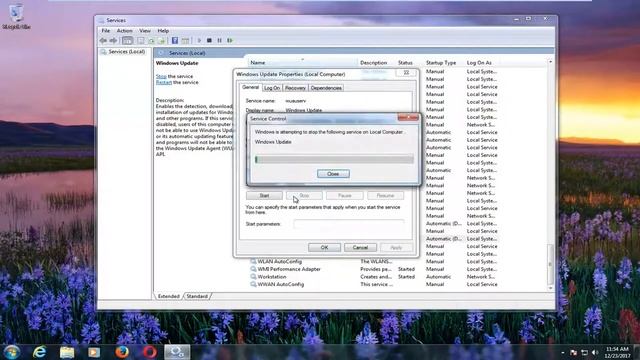Click the Start service button

coord(264,196)
